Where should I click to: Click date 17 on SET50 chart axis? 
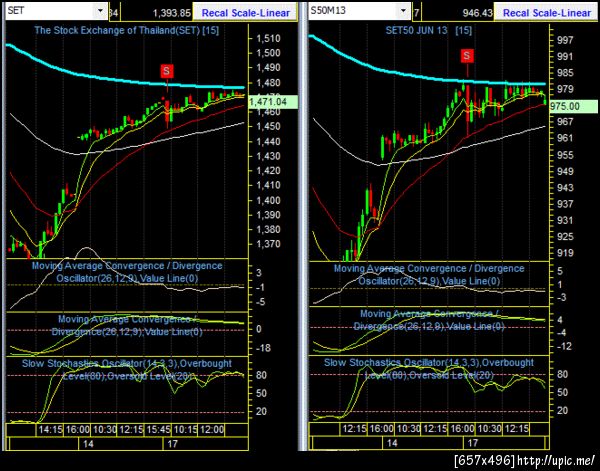click(473, 443)
